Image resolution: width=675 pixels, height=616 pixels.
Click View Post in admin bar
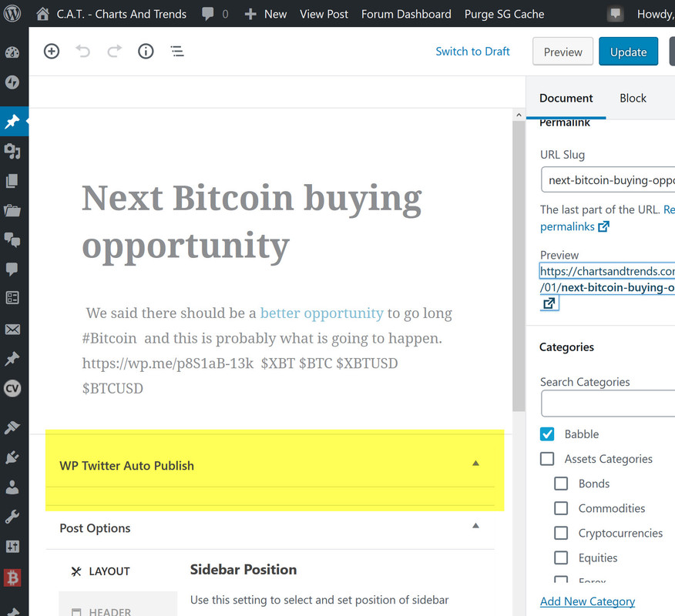(x=324, y=14)
